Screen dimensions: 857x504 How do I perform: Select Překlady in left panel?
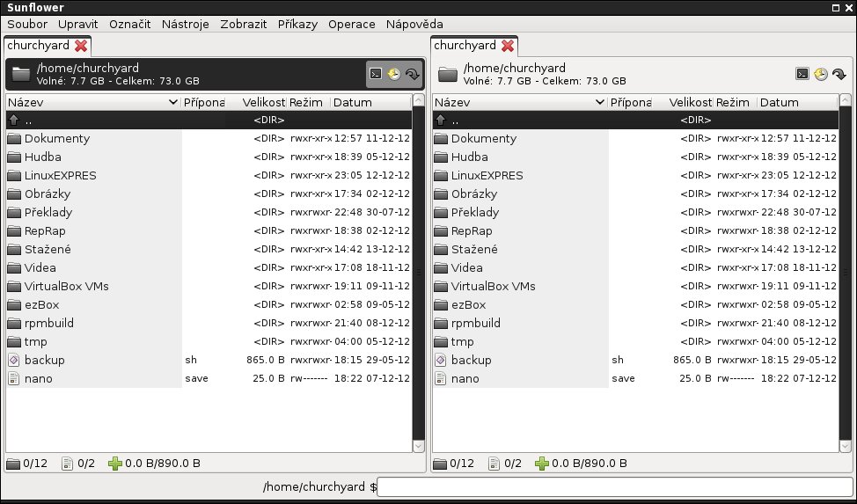point(209,213)
